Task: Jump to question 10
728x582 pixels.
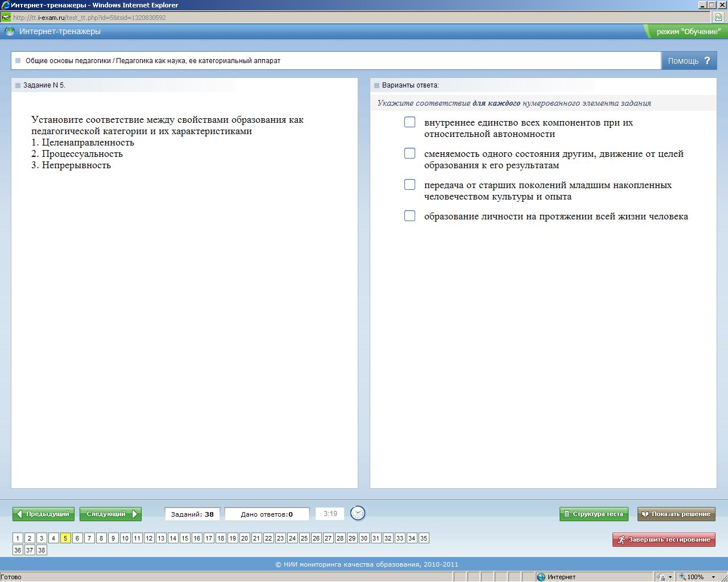Action: click(125, 538)
